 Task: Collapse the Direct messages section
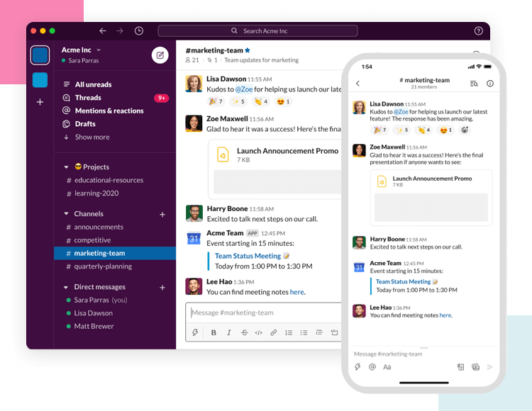pos(66,287)
